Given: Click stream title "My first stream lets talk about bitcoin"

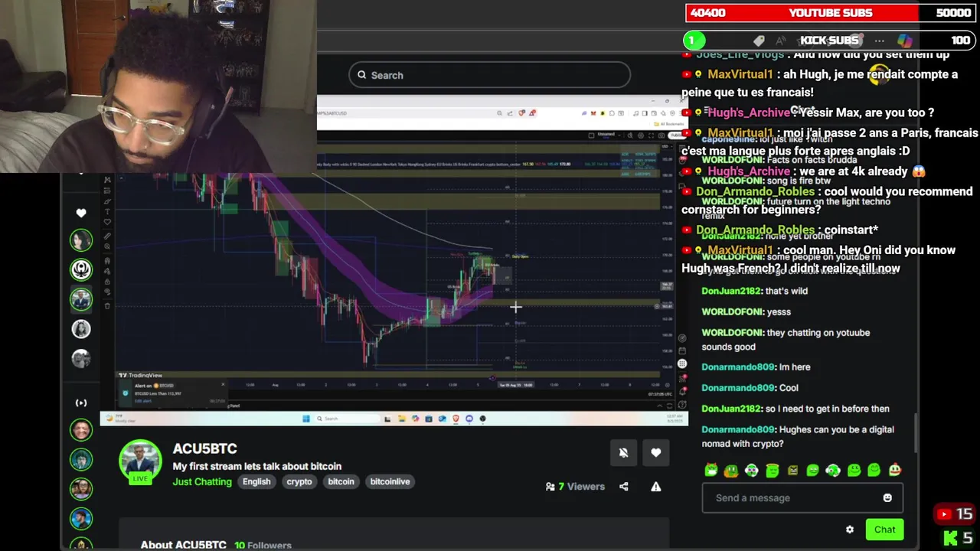Looking at the screenshot, I should click(x=257, y=466).
